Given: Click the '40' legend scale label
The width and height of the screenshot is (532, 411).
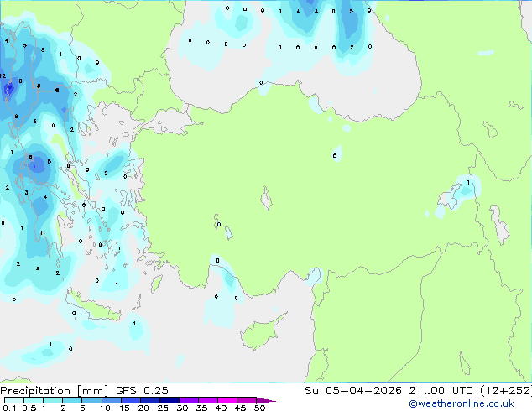Looking at the screenshot, I should (x=222, y=408).
